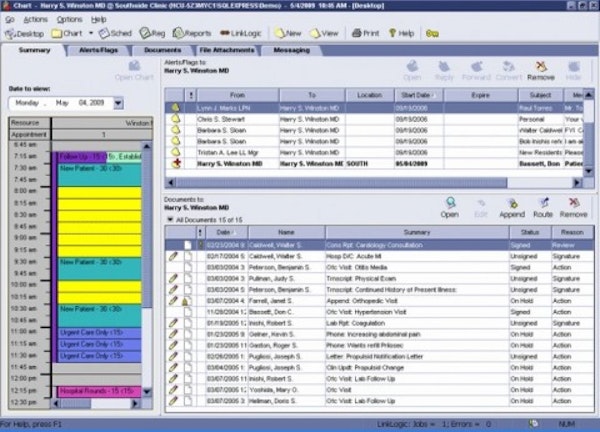The height and width of the screenshot is (432, 600).
Task: Click the Desktop toolbar icon
Action: pyautogui.click(x=22, y=33)
